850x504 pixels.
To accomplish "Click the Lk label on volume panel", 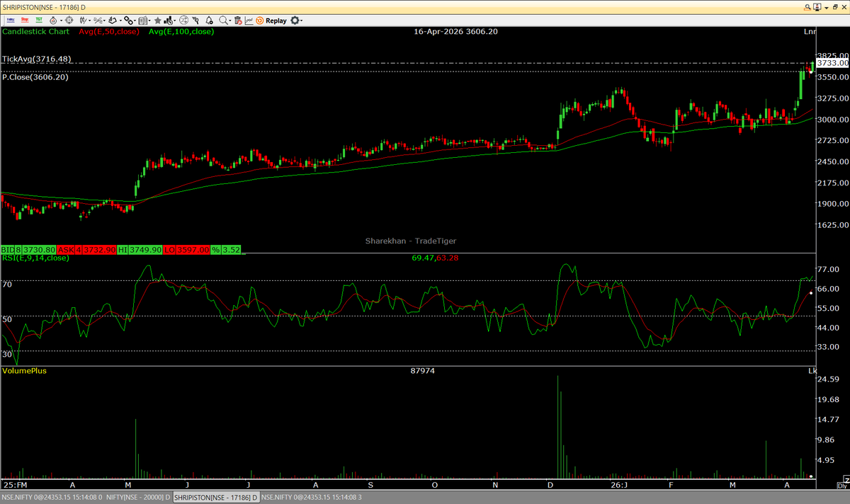I will (x=812, y=371).
